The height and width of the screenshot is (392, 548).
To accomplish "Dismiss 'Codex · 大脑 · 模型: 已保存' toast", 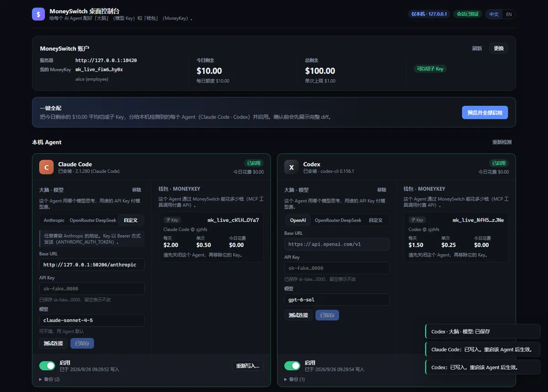I will coord(483,332).
